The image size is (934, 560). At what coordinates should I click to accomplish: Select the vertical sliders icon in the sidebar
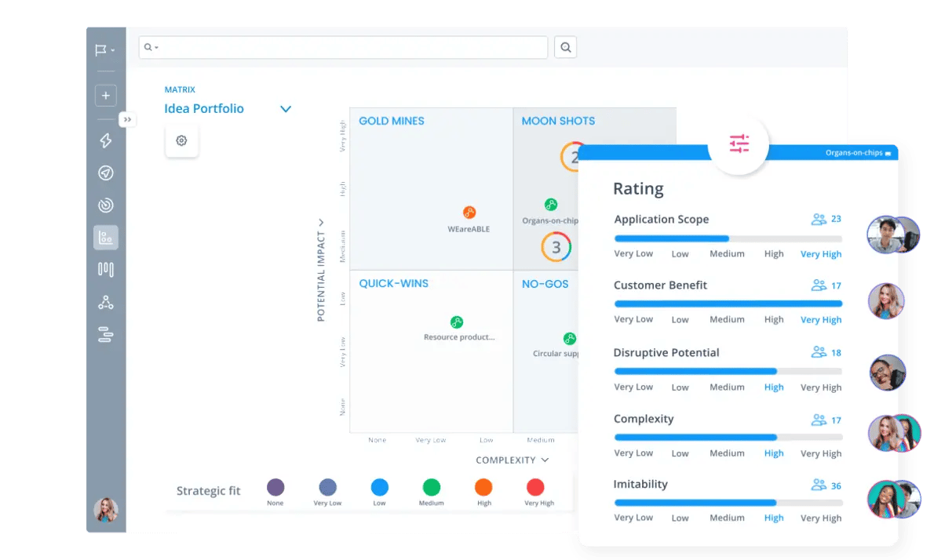pos(105,269)
